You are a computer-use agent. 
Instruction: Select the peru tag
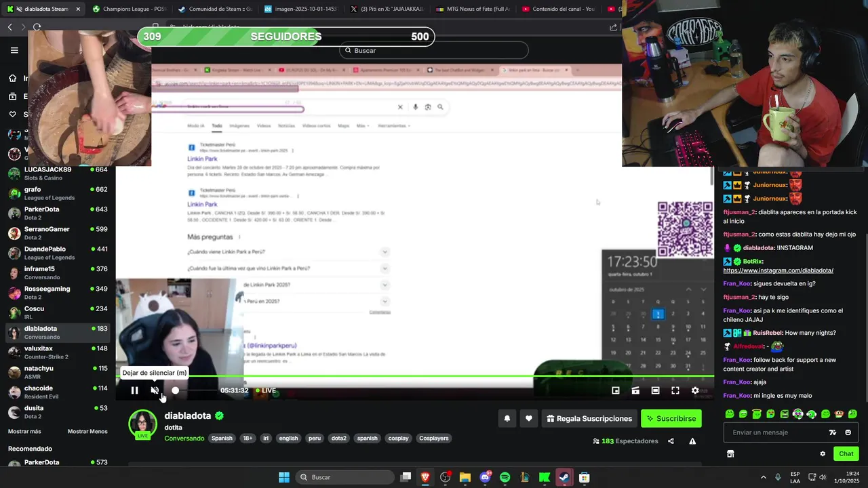coord(315,439)
